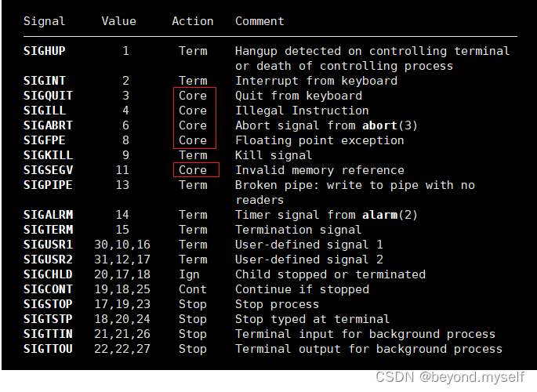The image size is (537, 392).
Task: Click the Core action of SIGFPE
Action: (x=193, y=140)
